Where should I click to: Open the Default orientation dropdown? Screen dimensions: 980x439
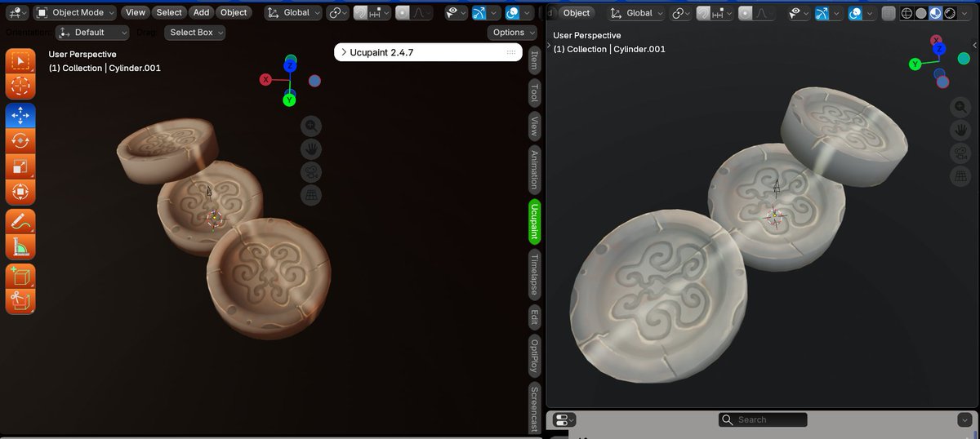click(93, 32)
